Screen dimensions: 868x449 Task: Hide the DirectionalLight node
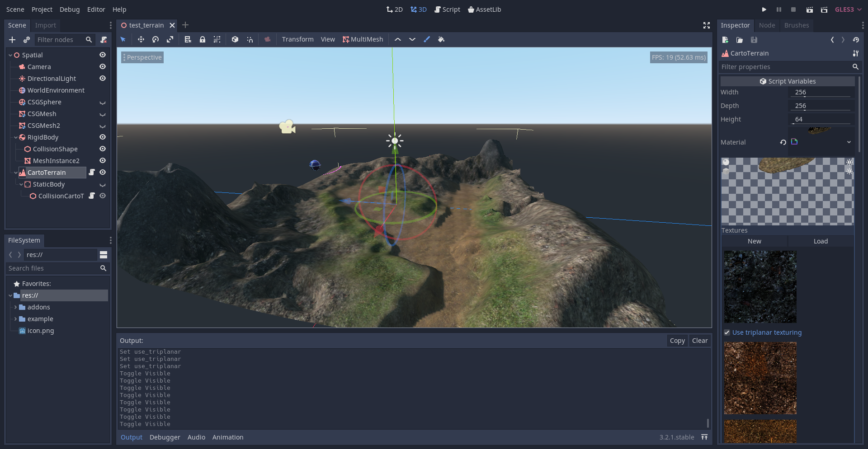point(103,78)
